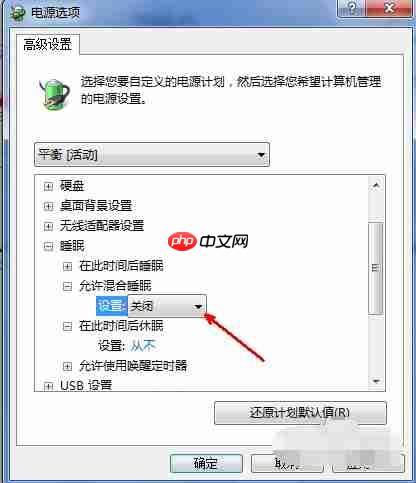Image resolution: width=416 pixels, height=483 pixels.
Task: Expand the 硬盘 tree node
Action: click(x=48, y=186)
